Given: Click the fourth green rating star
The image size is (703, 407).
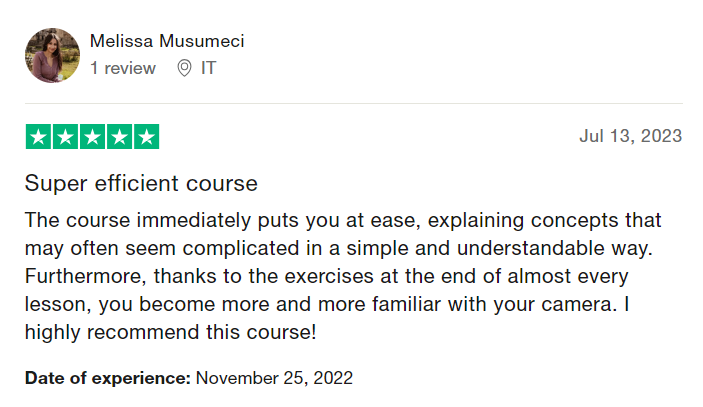Looking at the screenshot, I should tap(119, 136).
